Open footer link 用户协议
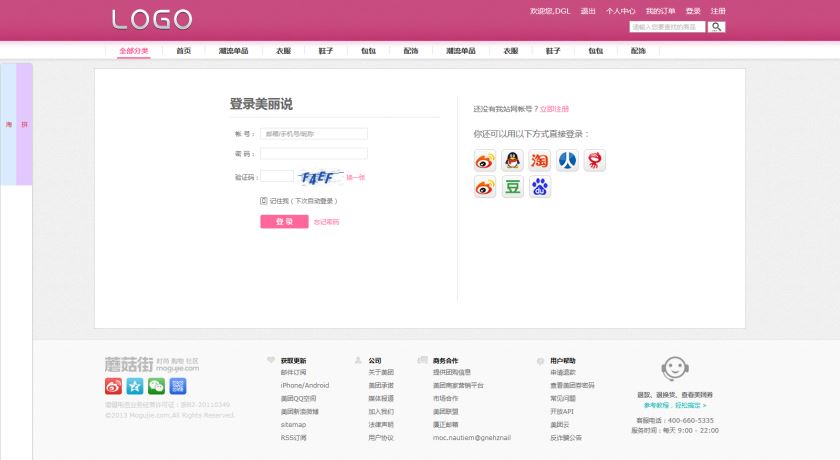840x460 pixels. click(x=381, y=438)
